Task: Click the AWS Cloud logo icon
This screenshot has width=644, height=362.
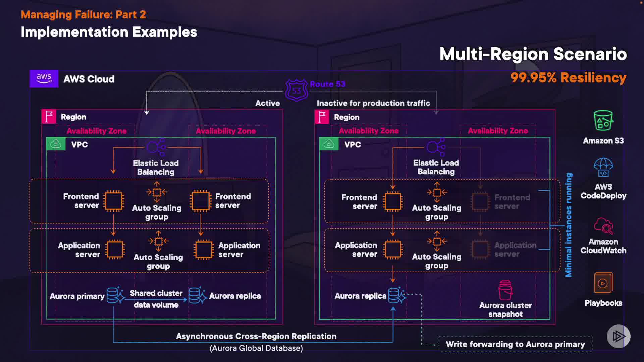Action: [44, 79]
